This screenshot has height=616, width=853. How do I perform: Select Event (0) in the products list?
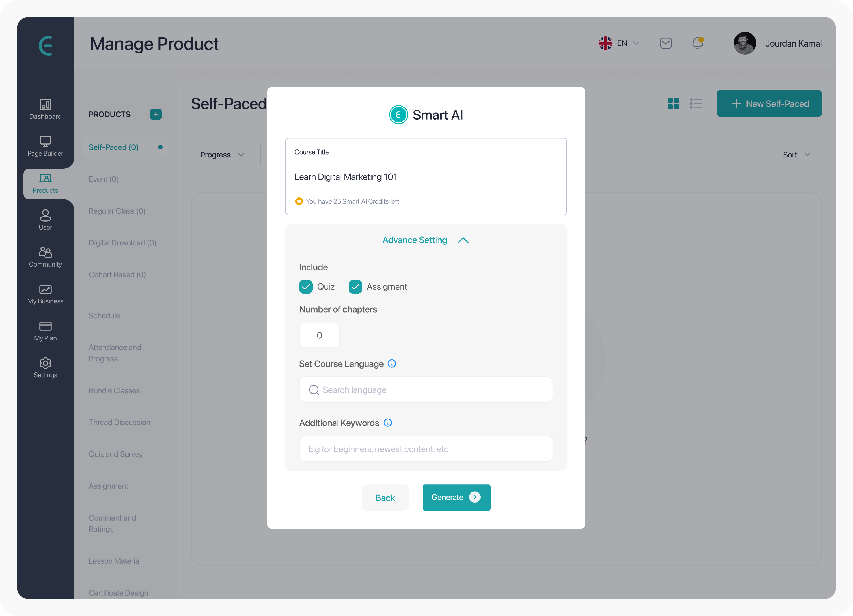tap(104, 179)
